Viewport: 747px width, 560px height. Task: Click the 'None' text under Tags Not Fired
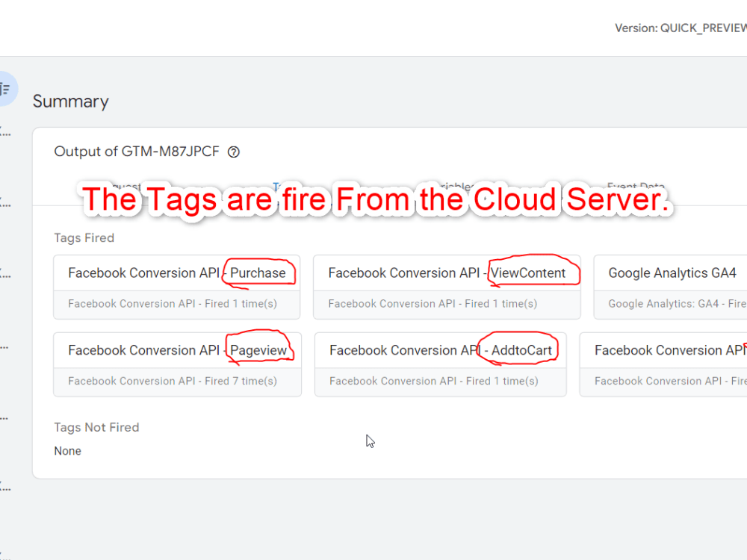[68, 451]
